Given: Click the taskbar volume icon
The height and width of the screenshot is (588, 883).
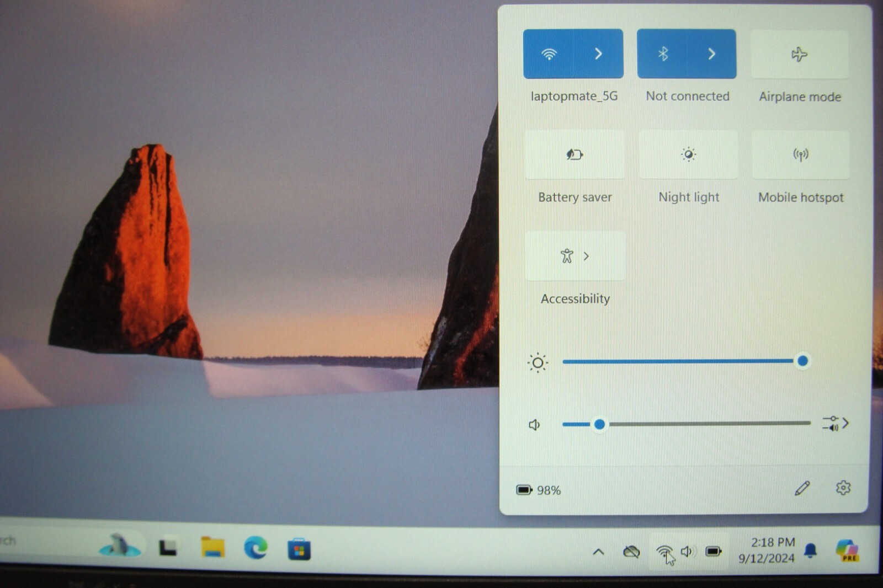Looking at the screenshot, I should [x=688, y=551].
